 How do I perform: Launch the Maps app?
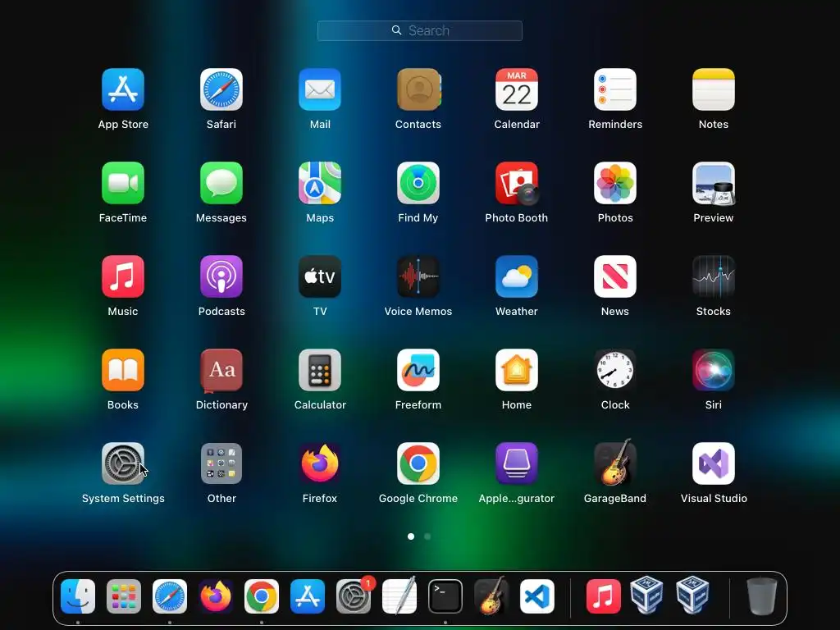pyautogui.click(x=320, y=183)
